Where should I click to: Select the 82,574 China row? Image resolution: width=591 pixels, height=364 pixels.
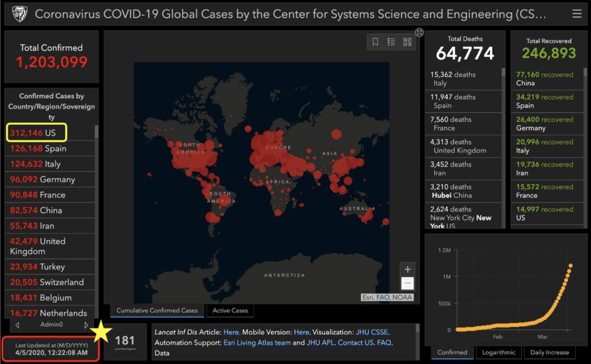click(x=49, y=210)
